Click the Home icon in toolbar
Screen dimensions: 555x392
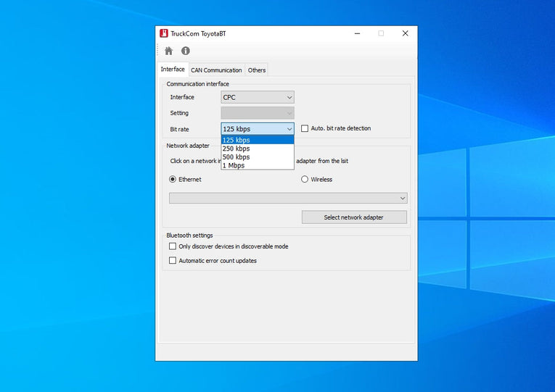[168, 51]
